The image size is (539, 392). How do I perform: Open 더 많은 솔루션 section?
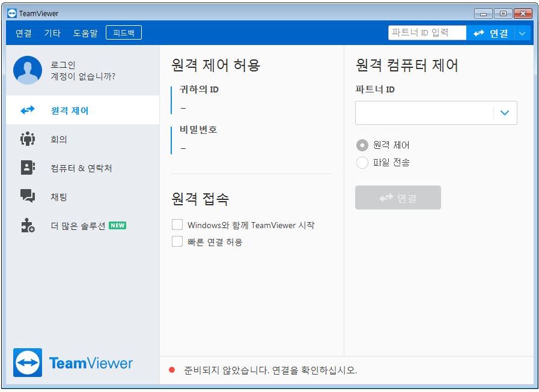click(82, 226)
